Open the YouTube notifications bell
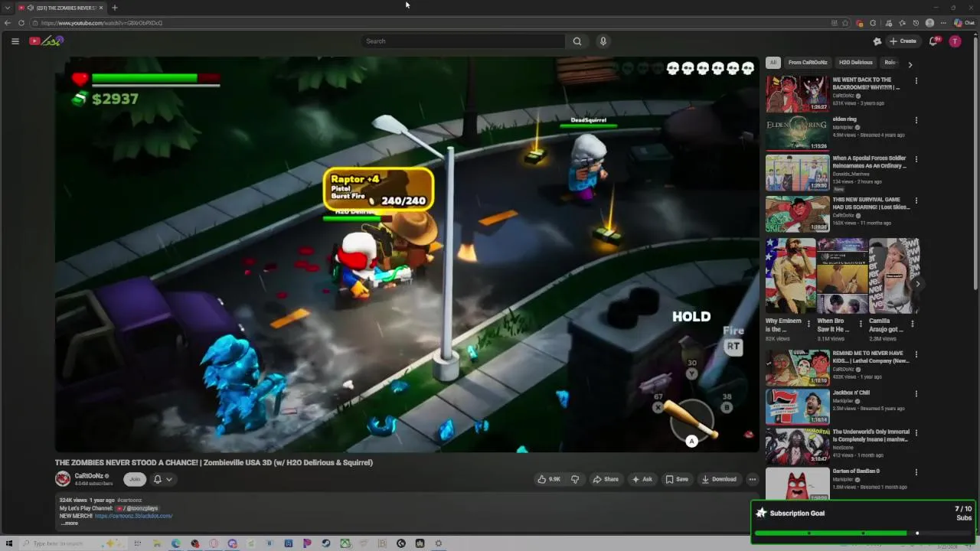This screenshot has height=551, width=980. (x=933, y=41)
